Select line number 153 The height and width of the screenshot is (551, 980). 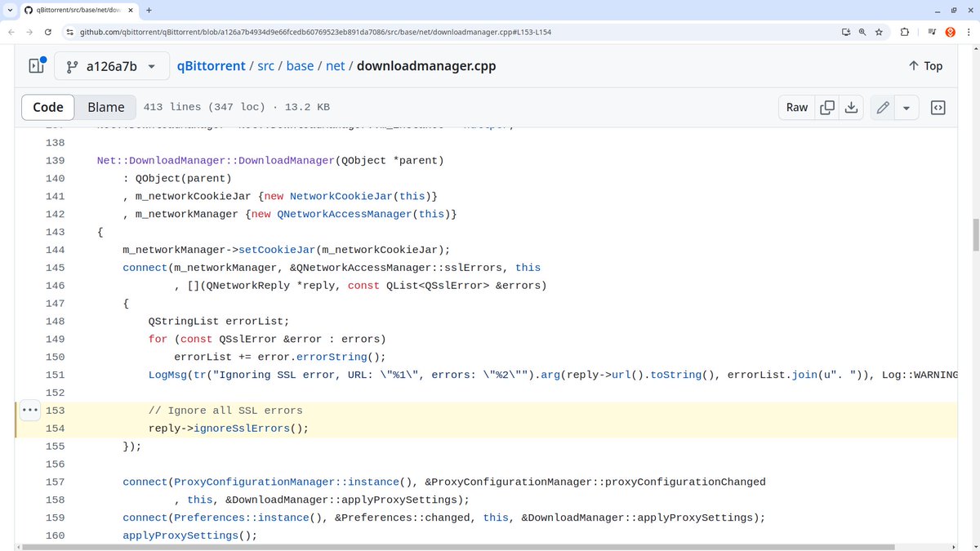coord(55,411)
